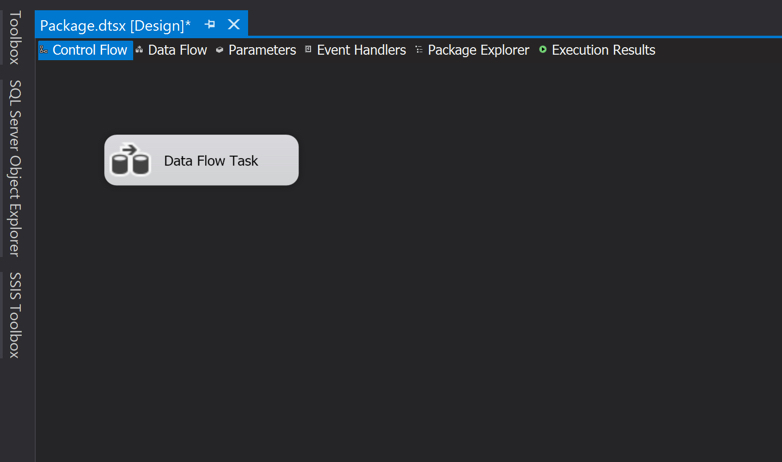Expand the SQL Server Object Explorer panel
Image resolution: width=782 pixels, height=462 pixels.
click(x=15, y=167)
